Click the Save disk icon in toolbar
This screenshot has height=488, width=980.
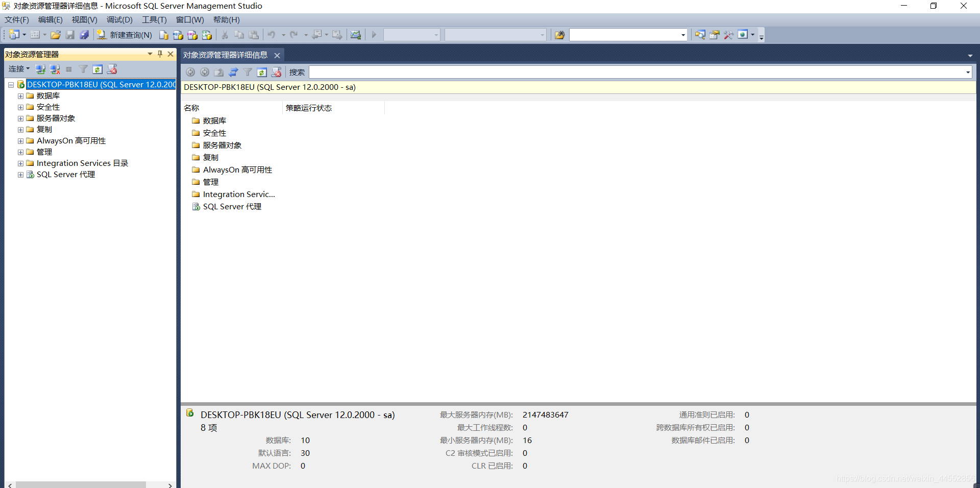pyautogui.click(x=70, y=35)
